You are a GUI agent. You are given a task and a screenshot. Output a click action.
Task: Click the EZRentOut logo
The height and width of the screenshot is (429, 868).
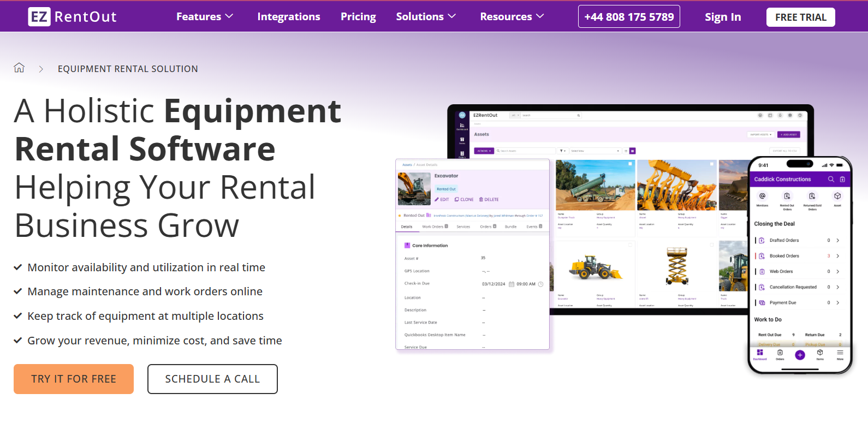click(72, 16)
